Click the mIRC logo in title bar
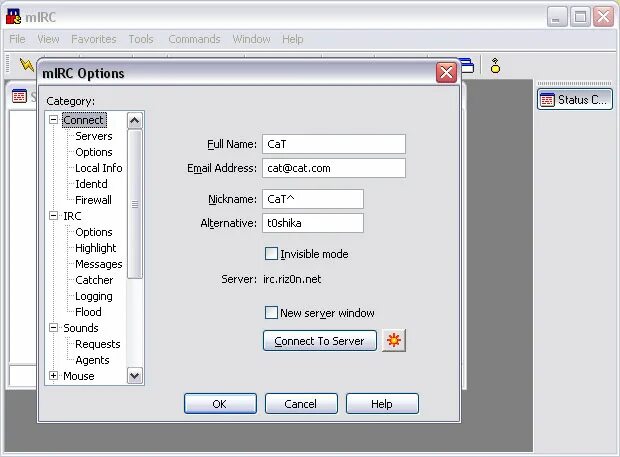The image size is (620, 457). coord(13,17)
